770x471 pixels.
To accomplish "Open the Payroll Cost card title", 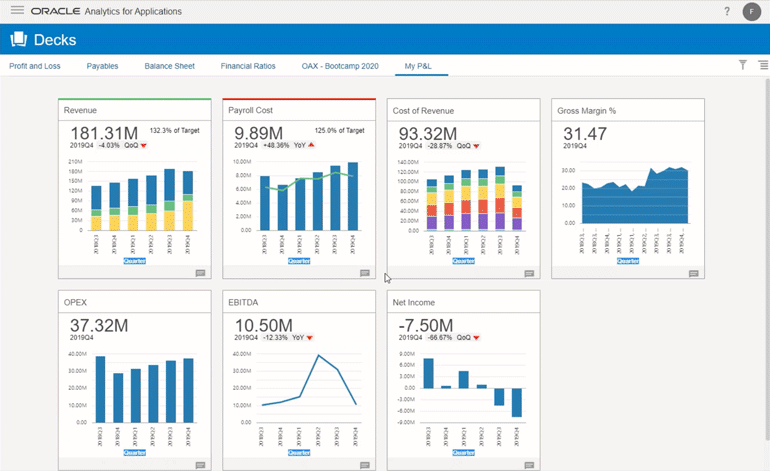I will (250, 111).
